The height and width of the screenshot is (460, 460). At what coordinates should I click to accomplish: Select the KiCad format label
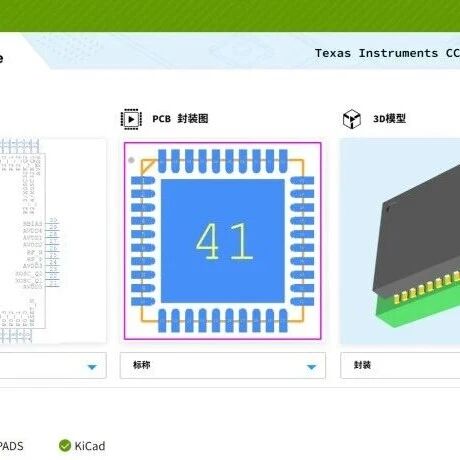pos(90,446)
